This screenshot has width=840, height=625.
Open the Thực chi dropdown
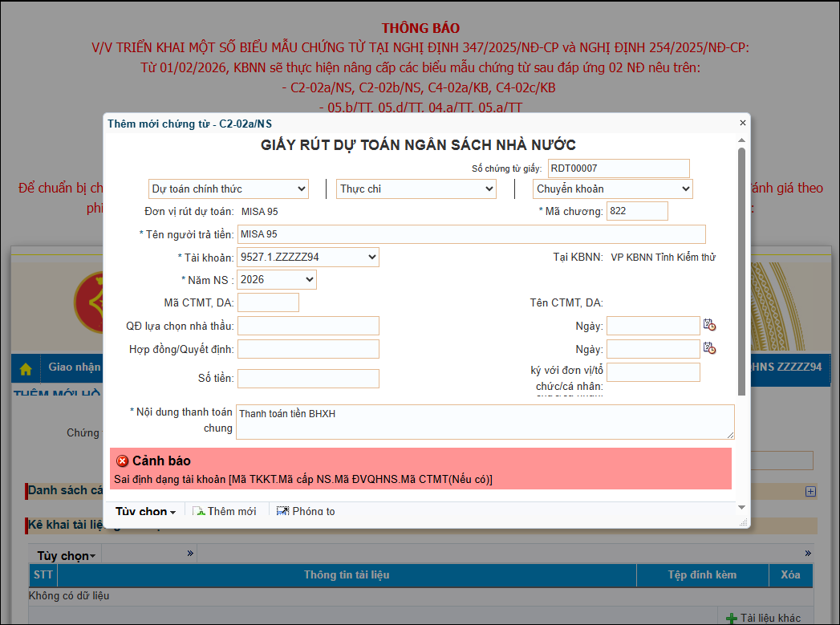[416, 189]
